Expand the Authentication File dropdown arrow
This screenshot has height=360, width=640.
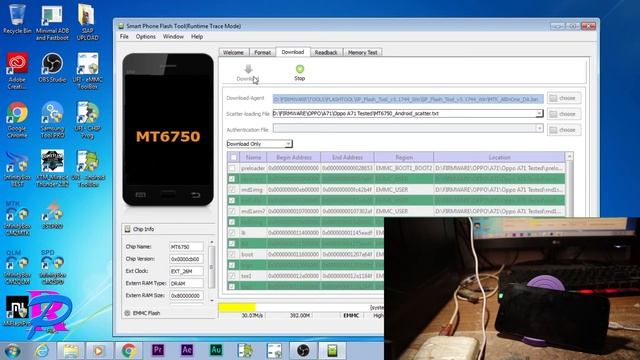pos(539,129)
